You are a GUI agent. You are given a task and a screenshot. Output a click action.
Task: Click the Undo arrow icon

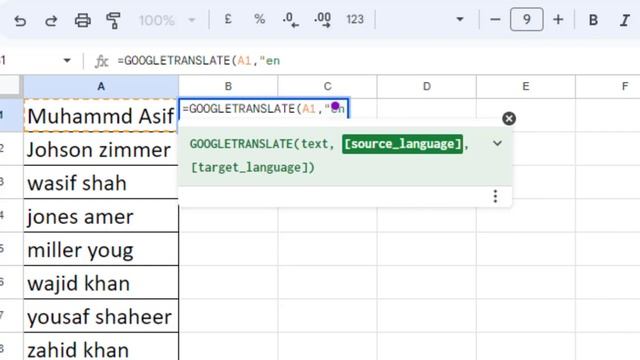[x=20, y=20]
